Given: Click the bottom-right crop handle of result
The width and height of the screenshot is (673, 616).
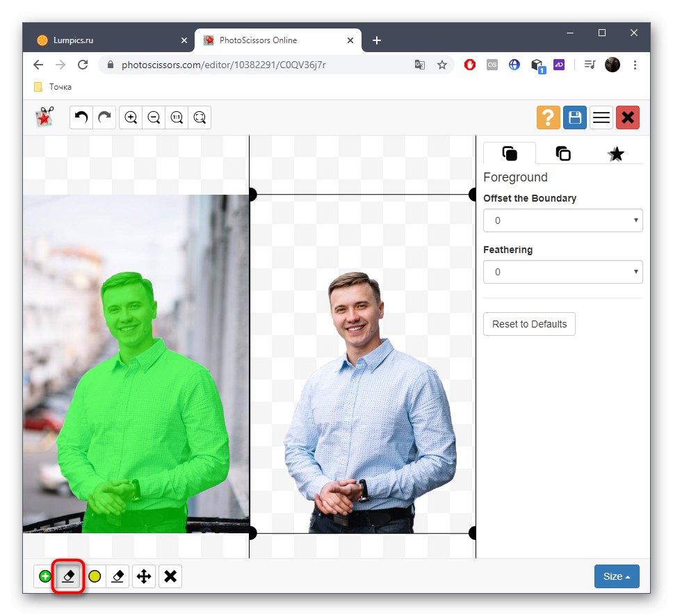Looking at the screenshot, I should (x=473, y=533).
